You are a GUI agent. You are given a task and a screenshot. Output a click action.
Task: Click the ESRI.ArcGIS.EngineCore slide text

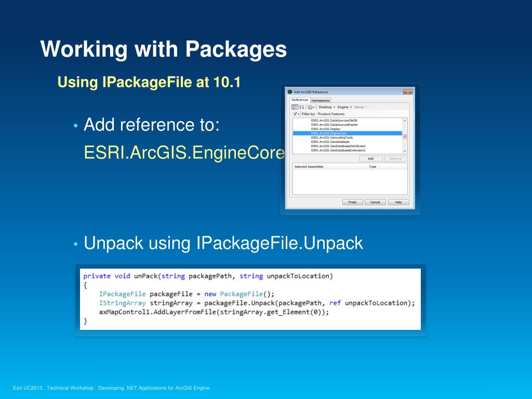click(x=184, y=152)
